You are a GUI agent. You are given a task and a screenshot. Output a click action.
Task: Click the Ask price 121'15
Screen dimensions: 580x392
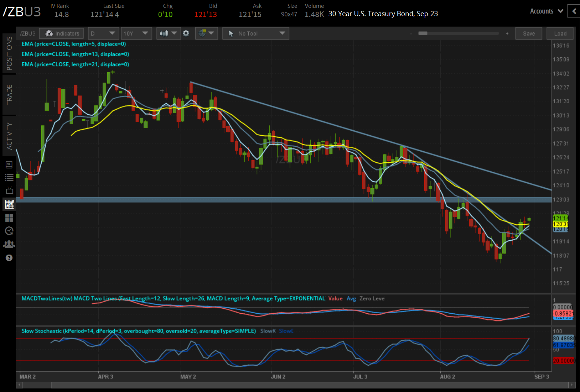pos(250,15)
